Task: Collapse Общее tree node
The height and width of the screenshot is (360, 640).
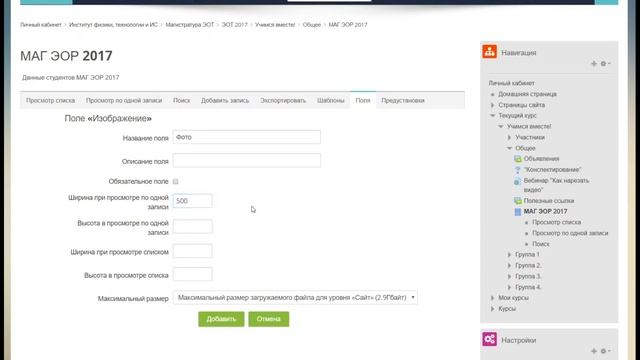Action: tap(509, 148)
